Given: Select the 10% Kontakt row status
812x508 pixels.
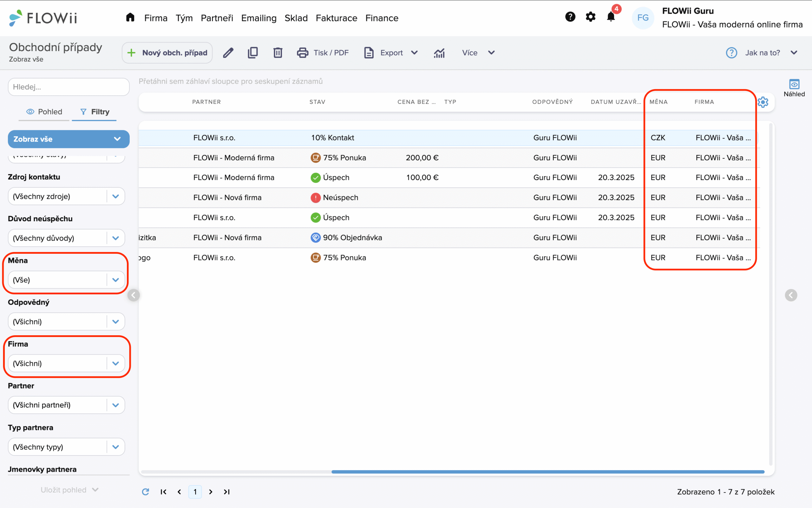Looking at the screenshot, I should pos(332,138).
